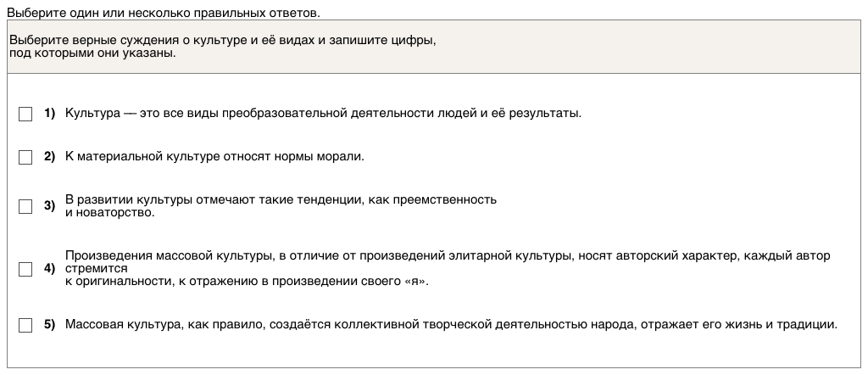868x375 pixels.
Task: Check the box for statement 1
Action: [25, 114]
